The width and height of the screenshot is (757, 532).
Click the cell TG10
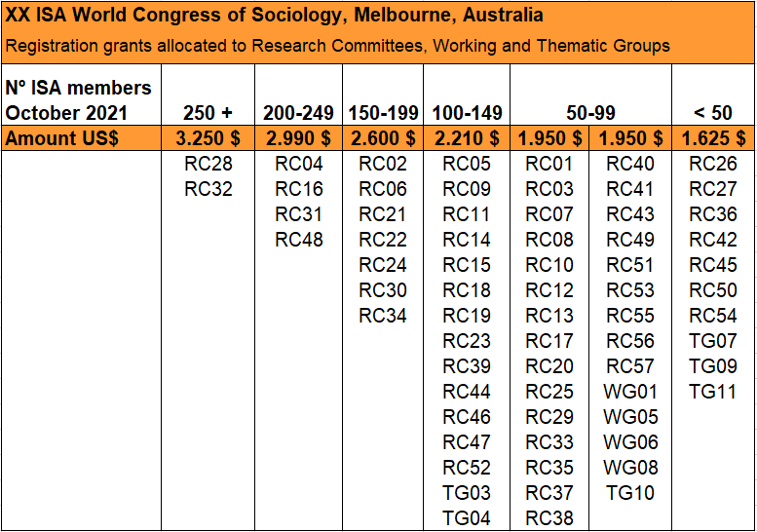630,493
